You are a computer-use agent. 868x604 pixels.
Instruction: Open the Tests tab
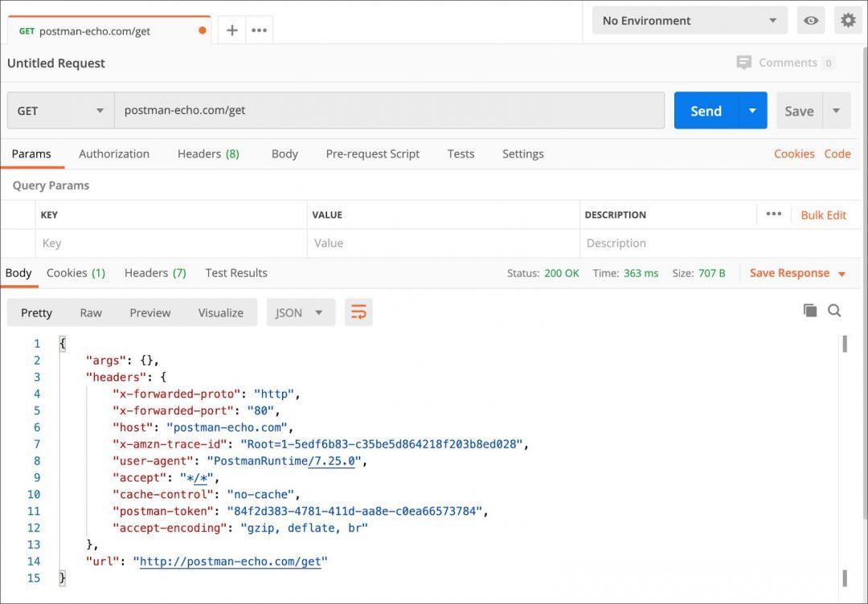(461, 153)
